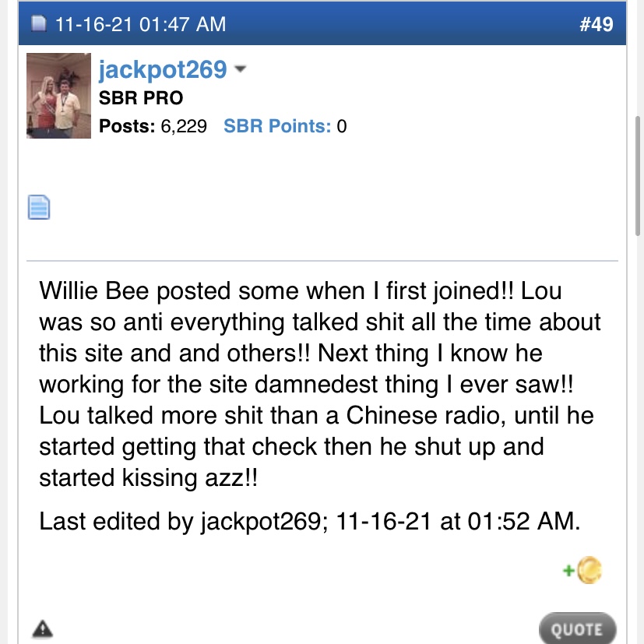Click the QUOTE button
The width and height of the screenshot is (644, 644).
click(577, 629)
